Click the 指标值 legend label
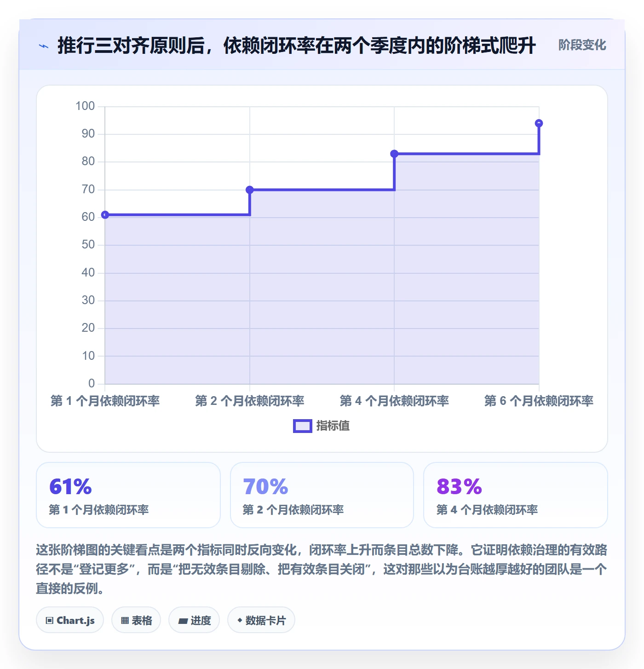This screenshot has height=669, width=644. click(333, 426)
